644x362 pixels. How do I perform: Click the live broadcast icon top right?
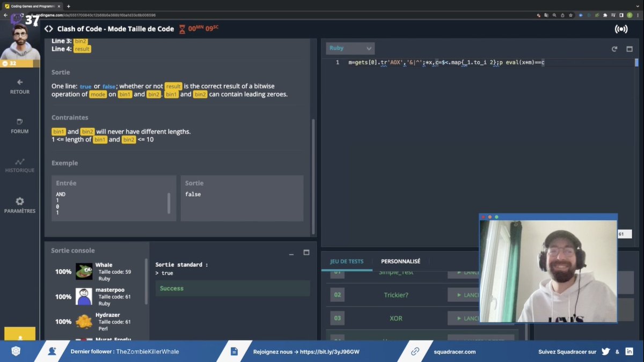pos(621,29)
